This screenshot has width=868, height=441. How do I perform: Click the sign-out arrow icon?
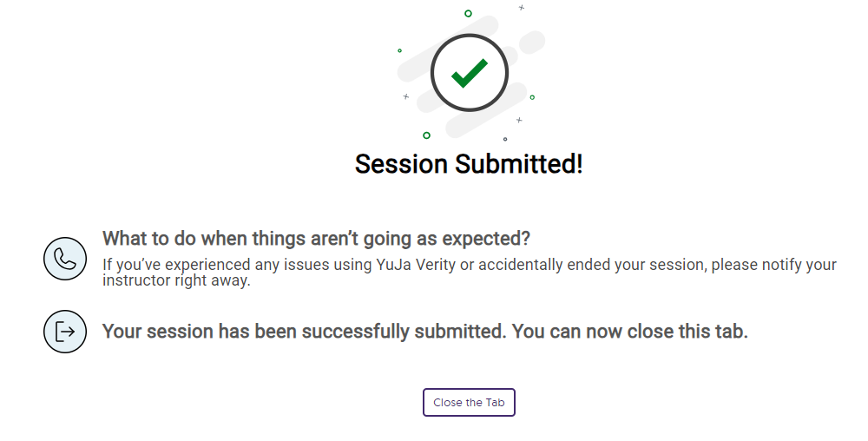tap(65, 332)
